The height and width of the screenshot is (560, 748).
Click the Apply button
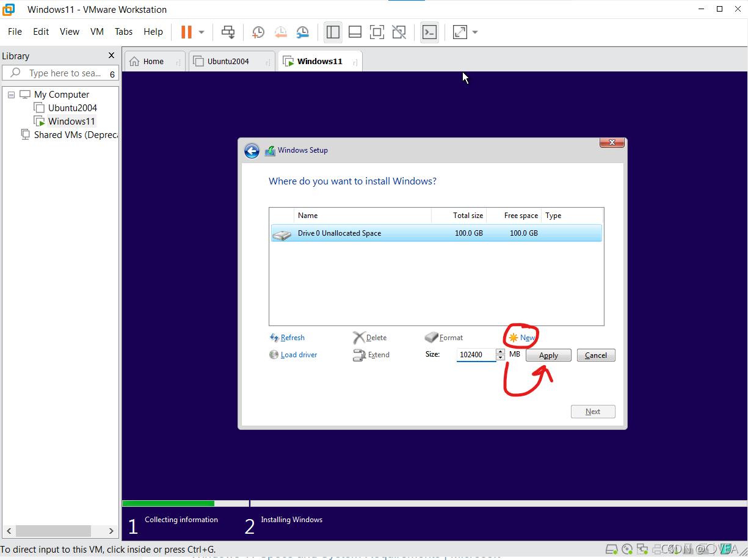(548, 355)
